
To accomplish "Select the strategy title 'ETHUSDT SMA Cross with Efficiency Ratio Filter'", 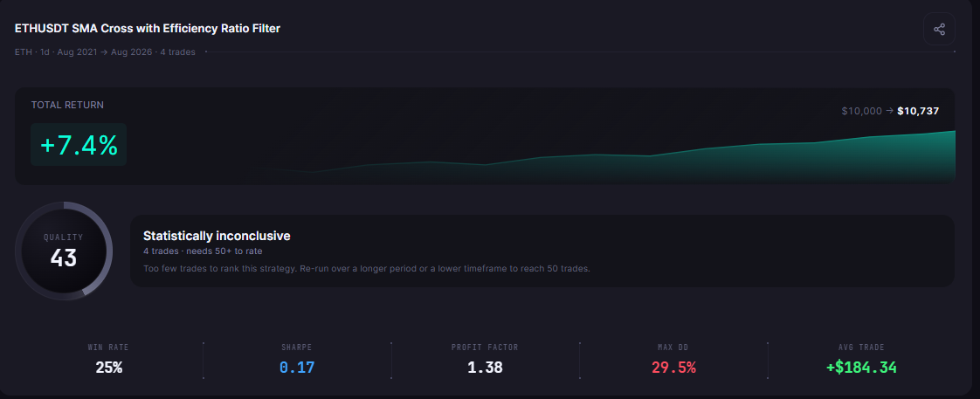I will point(148,29).
